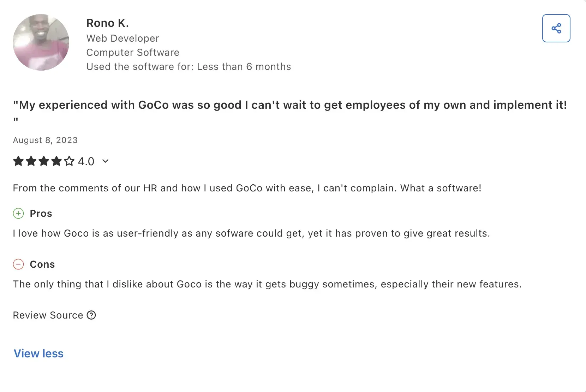The height and width of the screenshot is (392, 586).
Task: Select the Pros section label
Action: pos(41,213)
